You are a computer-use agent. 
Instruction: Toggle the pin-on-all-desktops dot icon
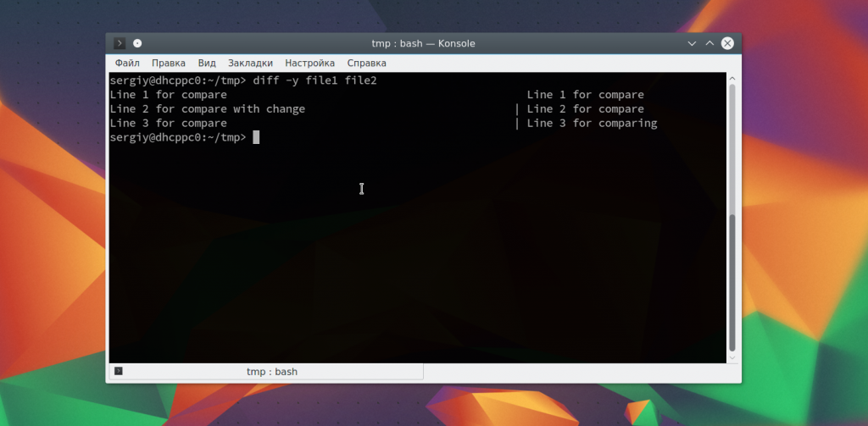[137, 43]
